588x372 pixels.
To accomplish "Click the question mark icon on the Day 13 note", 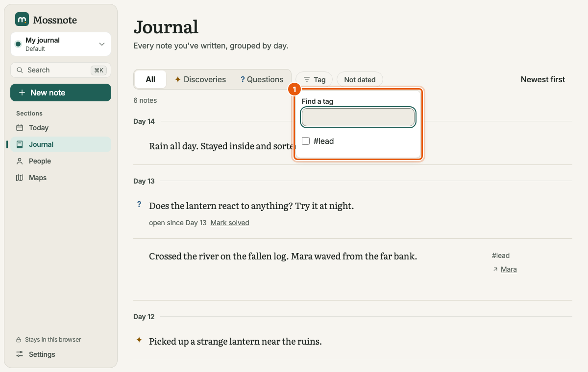I will 139,204.
